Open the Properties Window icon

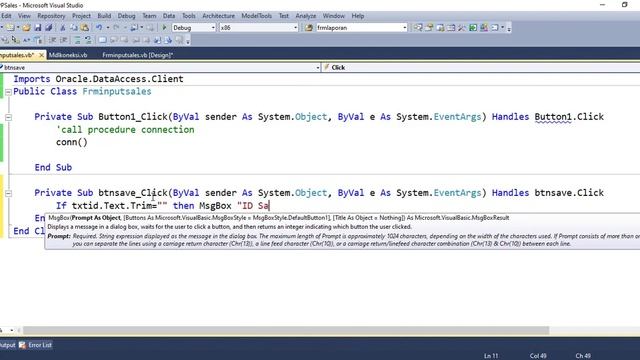point(429,28)
